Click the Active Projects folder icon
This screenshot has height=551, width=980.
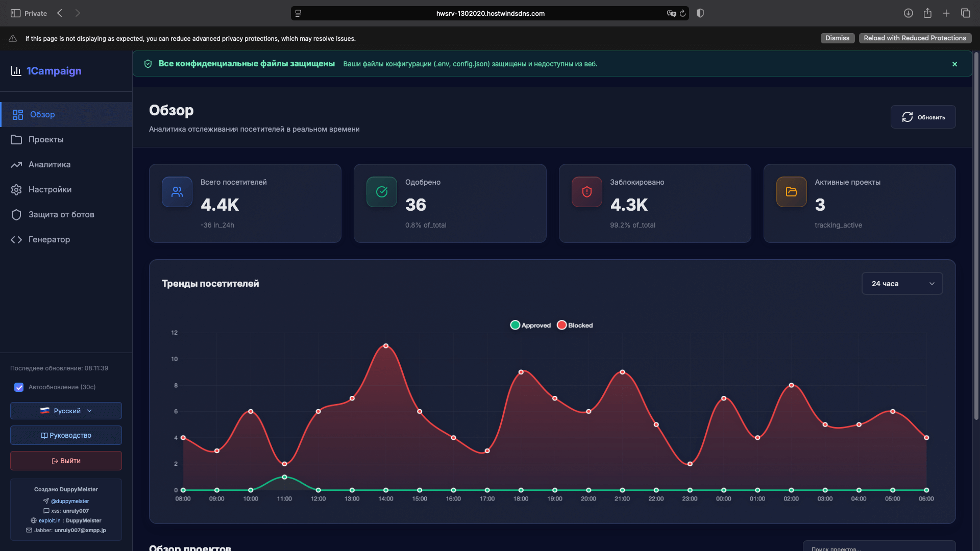coord(791,192)
